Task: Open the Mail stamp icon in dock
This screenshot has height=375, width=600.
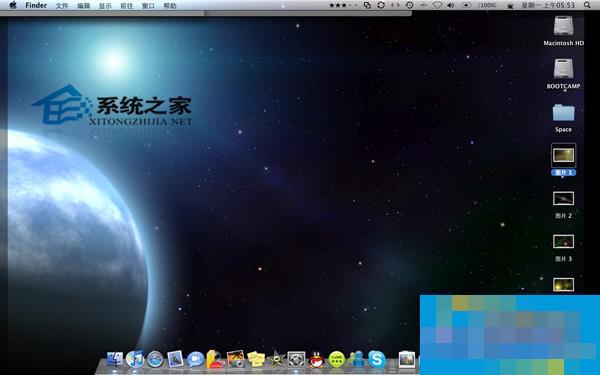Action: [175, 359]
